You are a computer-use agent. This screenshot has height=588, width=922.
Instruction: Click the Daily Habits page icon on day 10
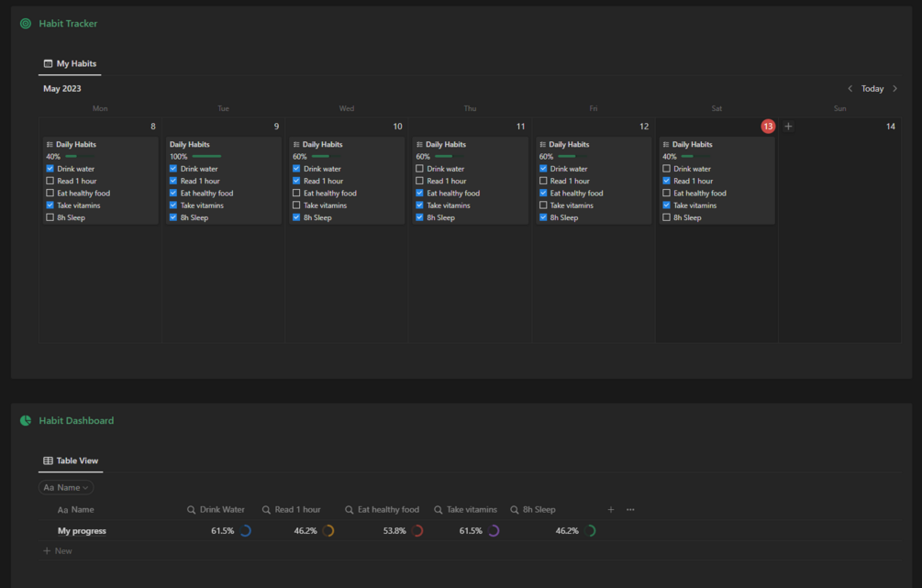pos(296,145)
